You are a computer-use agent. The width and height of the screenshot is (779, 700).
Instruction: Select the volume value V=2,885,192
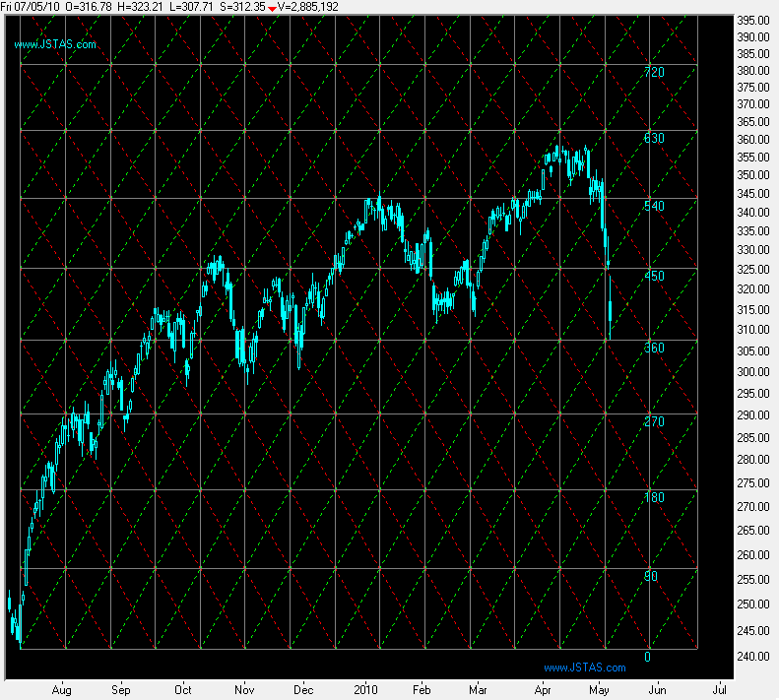(309, 7)
